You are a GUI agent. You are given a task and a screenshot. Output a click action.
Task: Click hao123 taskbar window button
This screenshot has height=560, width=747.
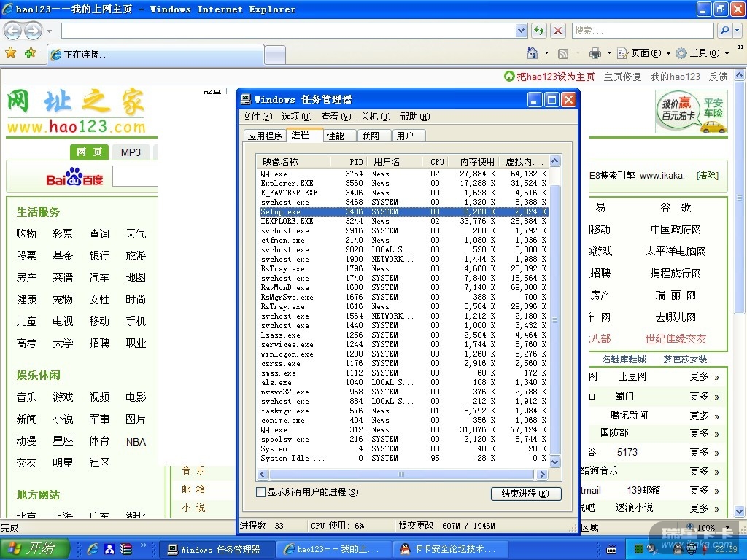(333, 549)
